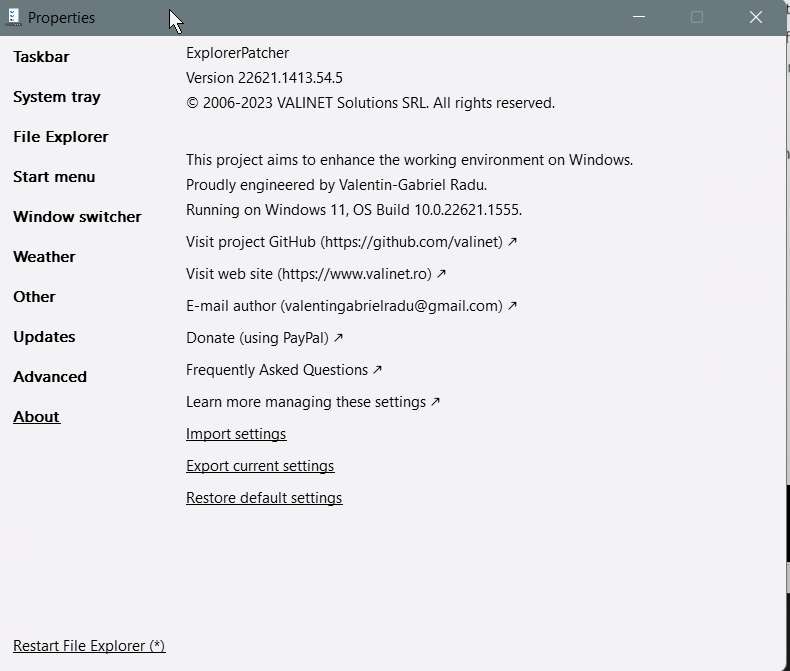This screenshot has height=671, width=790.
Task: Restart File Explorer from bottom link
Action: [x=89, y=646]
